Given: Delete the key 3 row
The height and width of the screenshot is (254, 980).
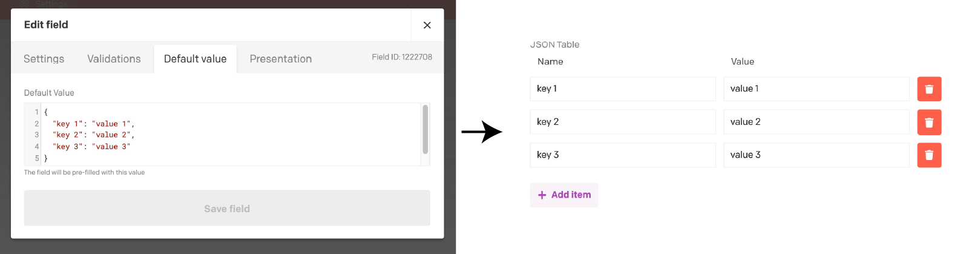Looking at the screenshot, I should (929, 155).
